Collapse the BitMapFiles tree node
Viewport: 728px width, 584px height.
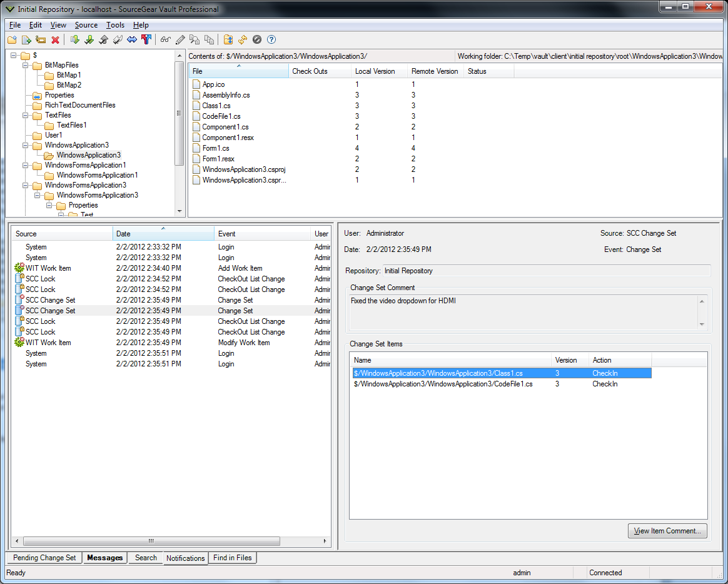pyautogui.click(x=26, y=65)
